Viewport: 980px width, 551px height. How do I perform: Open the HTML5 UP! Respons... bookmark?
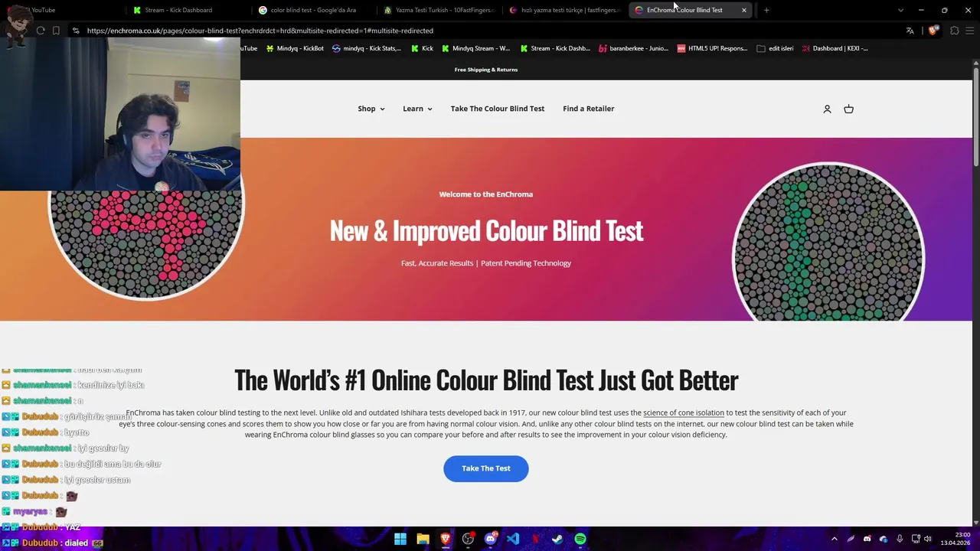click(x=712, y=48)
